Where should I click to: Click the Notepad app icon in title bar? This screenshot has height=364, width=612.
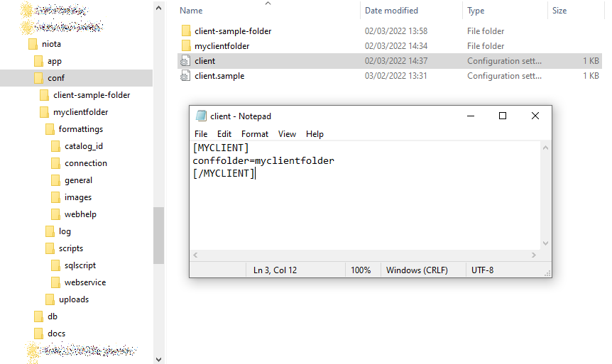tap(202, 116)
